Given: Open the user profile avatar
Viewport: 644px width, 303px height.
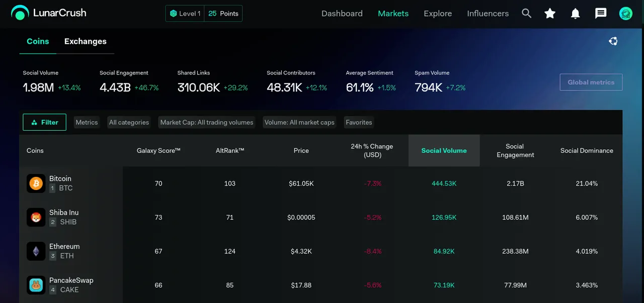Looking at the screenshot, I should click(x=626, y=14).
